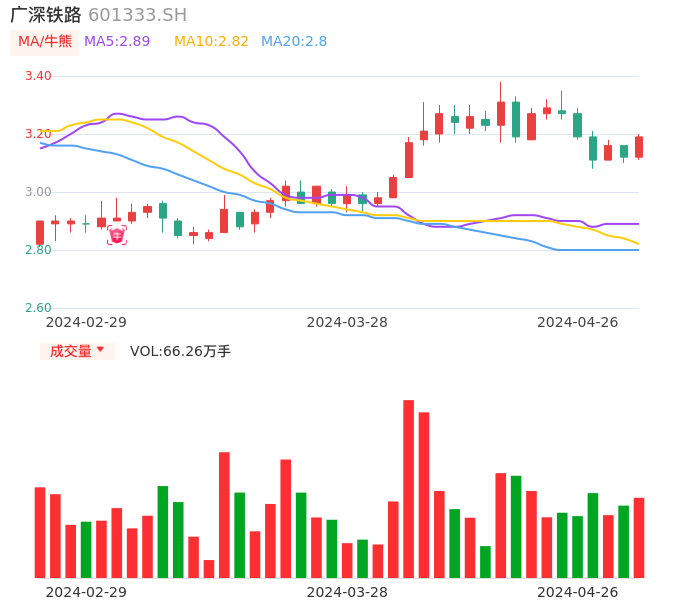The height and width of the screenshot is (606, 686).
Task: Click the 2024-04-26 date under volume chart
Action: pos(577,592)
